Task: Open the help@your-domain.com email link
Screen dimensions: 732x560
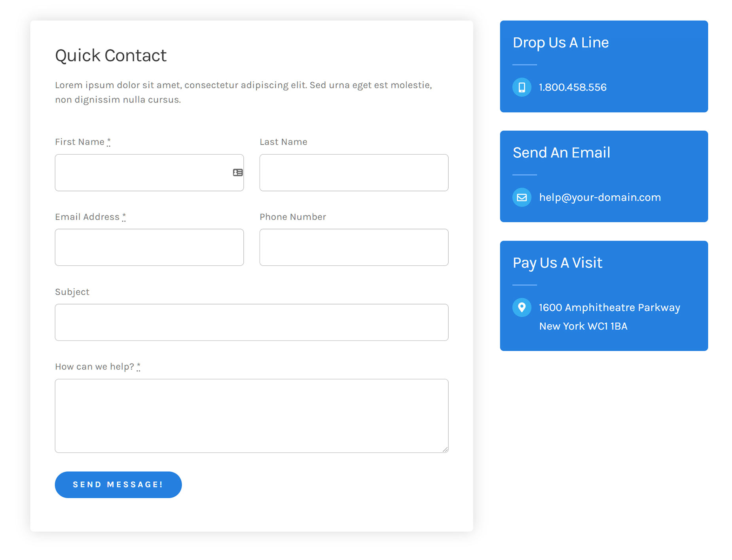Action: pos(600,197)
